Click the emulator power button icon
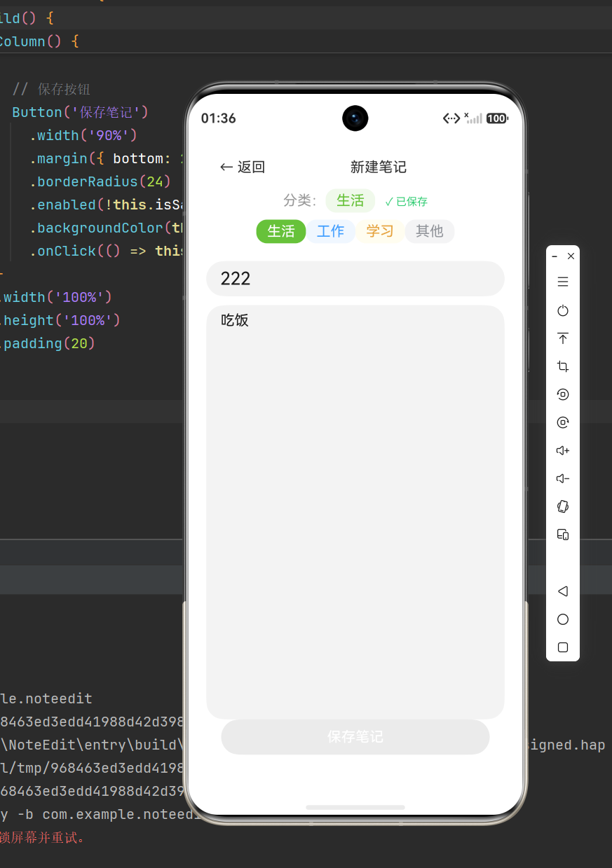The height and width of the screenshot is (868, 612). tap(562, 310)
